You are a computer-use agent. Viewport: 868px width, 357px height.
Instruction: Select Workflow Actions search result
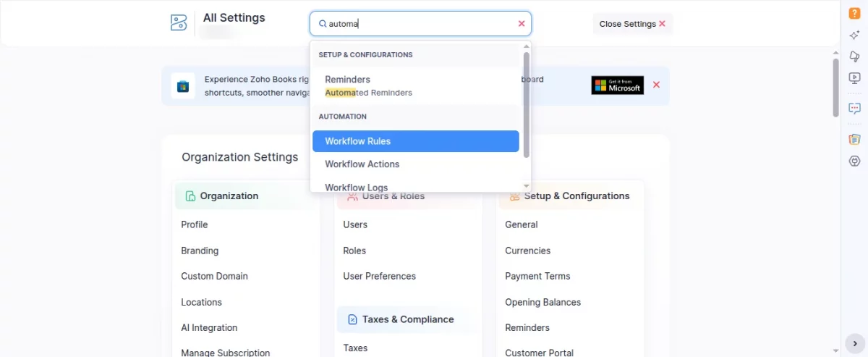click(416, 164)
